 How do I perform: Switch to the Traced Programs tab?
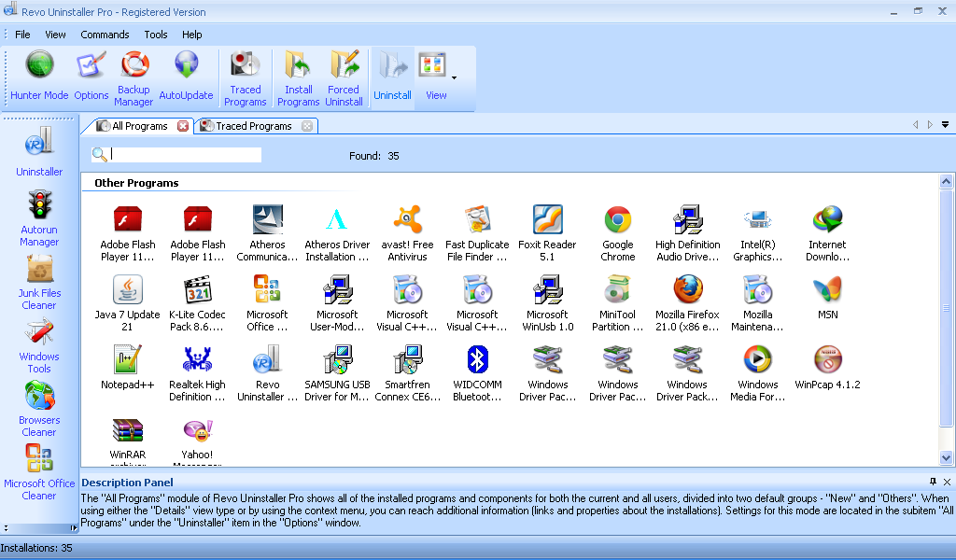(x=254, y=126)
